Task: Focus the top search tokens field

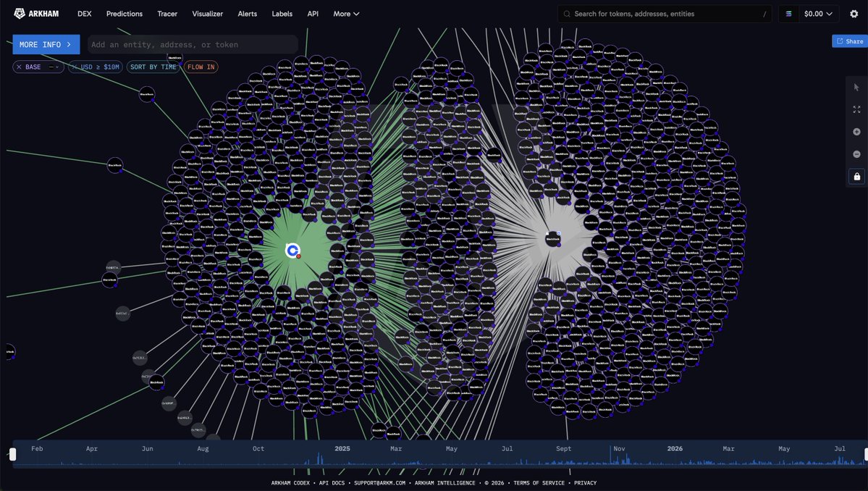Action: point(665,14)
